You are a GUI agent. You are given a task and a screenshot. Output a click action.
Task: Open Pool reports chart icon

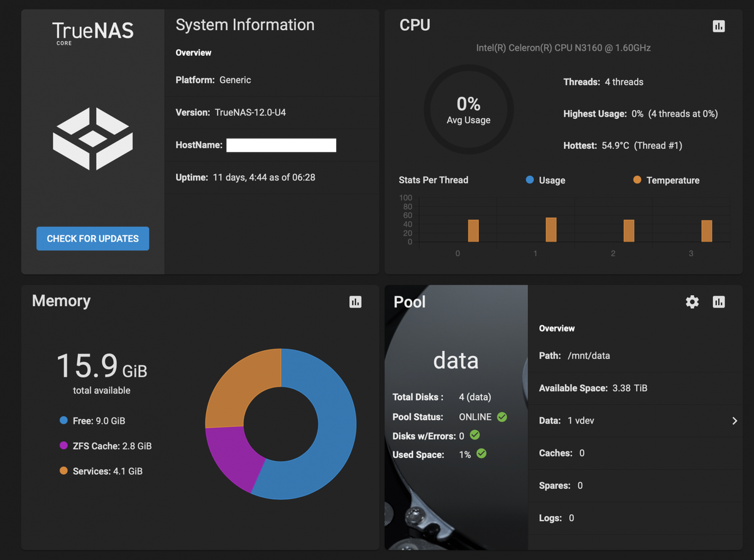click(x=719, y=302)
